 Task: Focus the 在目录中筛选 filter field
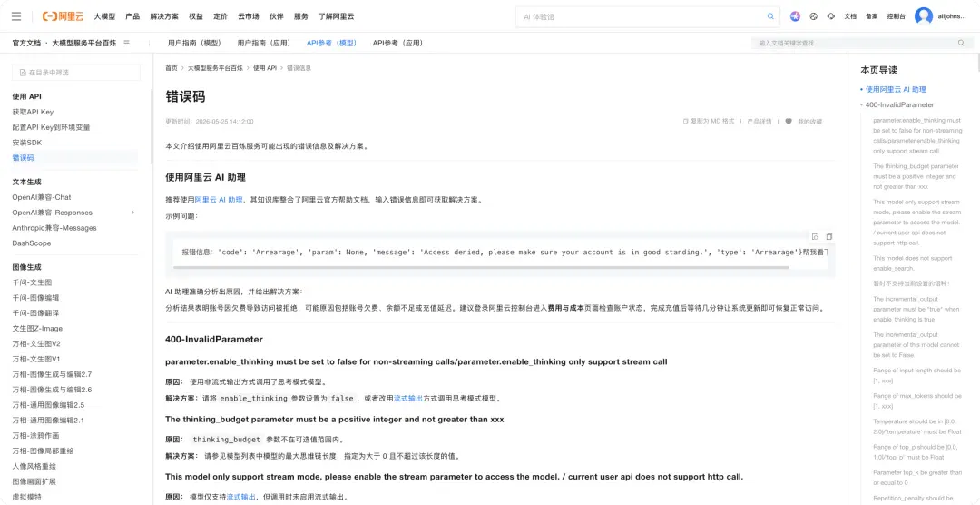[76, 73]
